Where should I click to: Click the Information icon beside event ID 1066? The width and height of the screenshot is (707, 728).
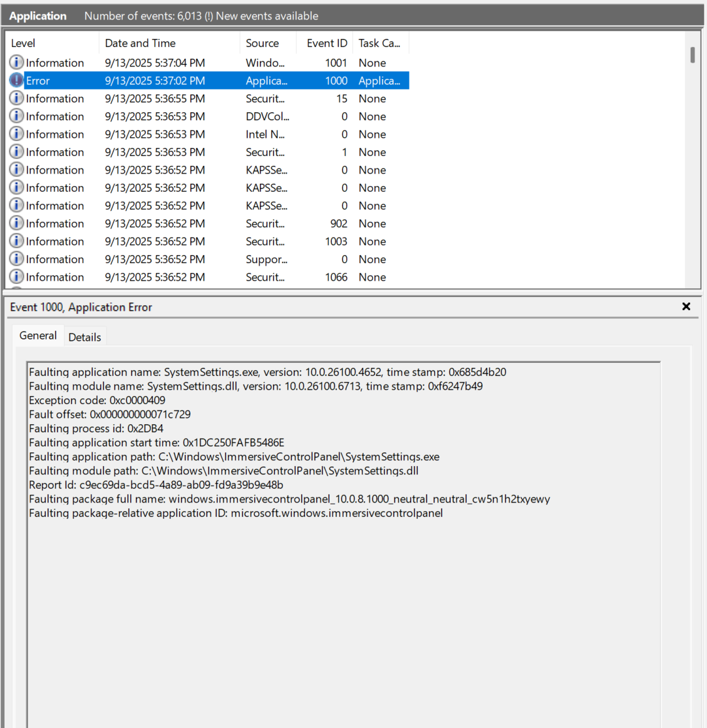coord(17,277)
